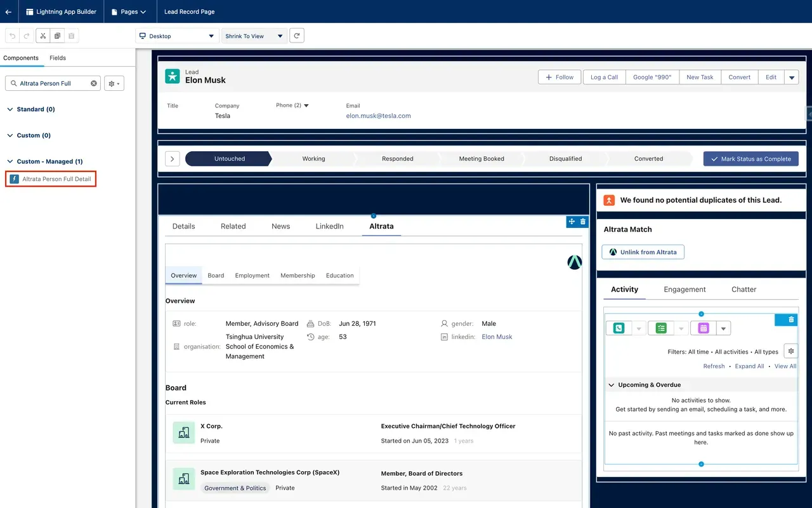Expand the path details chevron
812x508 pixels.
tap(173, 159)
